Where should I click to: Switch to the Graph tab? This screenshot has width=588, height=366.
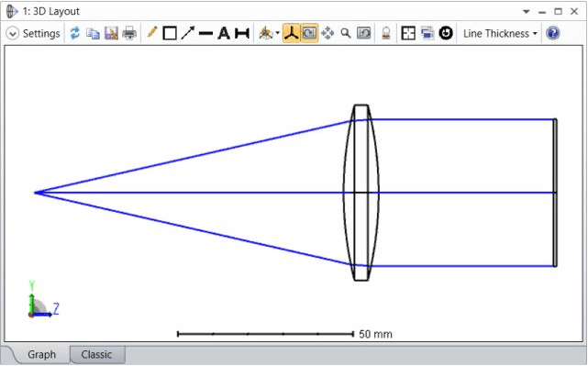(x=41, y=354)
